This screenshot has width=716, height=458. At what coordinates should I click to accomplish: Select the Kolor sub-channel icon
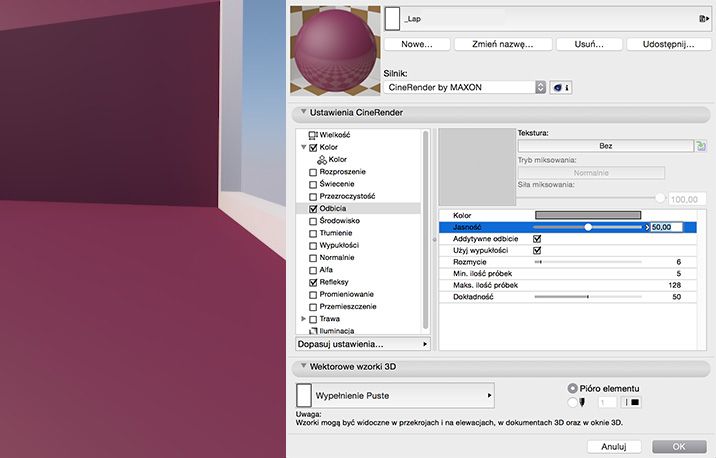click(322, 159)
